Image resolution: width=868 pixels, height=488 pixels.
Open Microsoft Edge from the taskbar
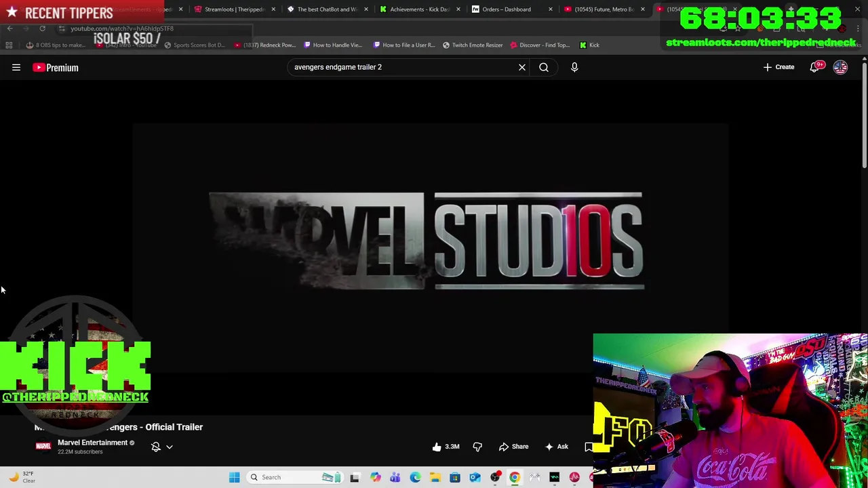tap(415, 477)
